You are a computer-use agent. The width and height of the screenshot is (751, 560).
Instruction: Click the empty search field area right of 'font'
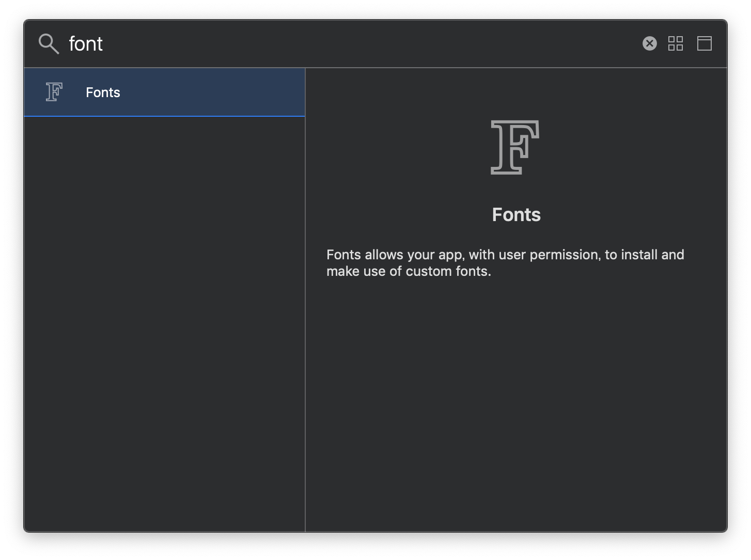click(x=362, y=44)
